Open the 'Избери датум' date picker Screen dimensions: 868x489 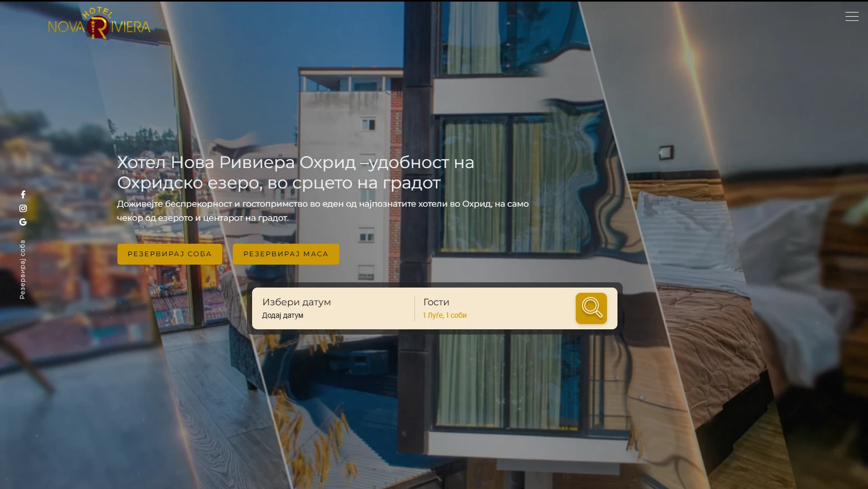tap(296, 302)
